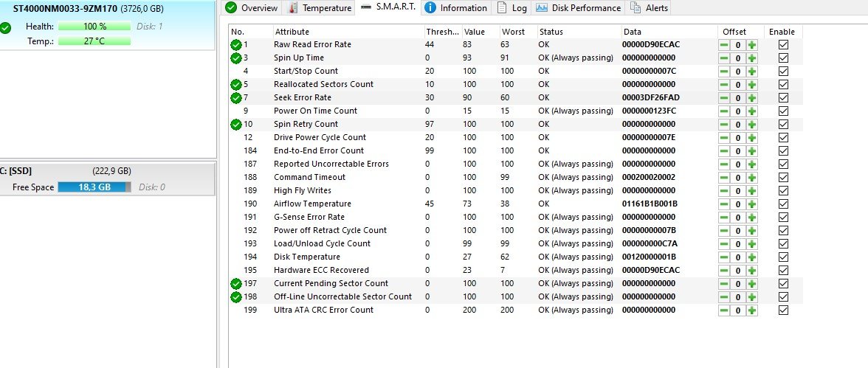
Task: Disable the Raw Read Error Rate attribute checkbox
Action: tap(783, 44)
